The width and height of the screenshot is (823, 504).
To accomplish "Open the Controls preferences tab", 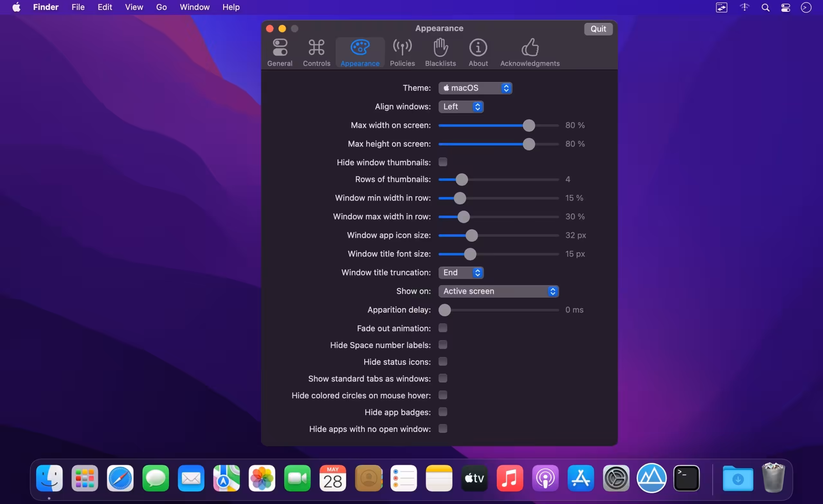I will [x=316, y=53].
